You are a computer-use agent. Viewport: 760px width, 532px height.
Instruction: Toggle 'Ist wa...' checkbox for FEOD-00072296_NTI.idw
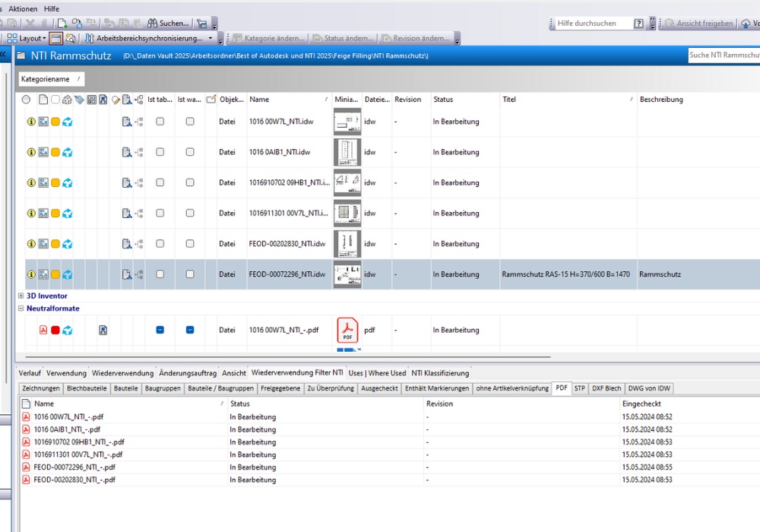190,274
